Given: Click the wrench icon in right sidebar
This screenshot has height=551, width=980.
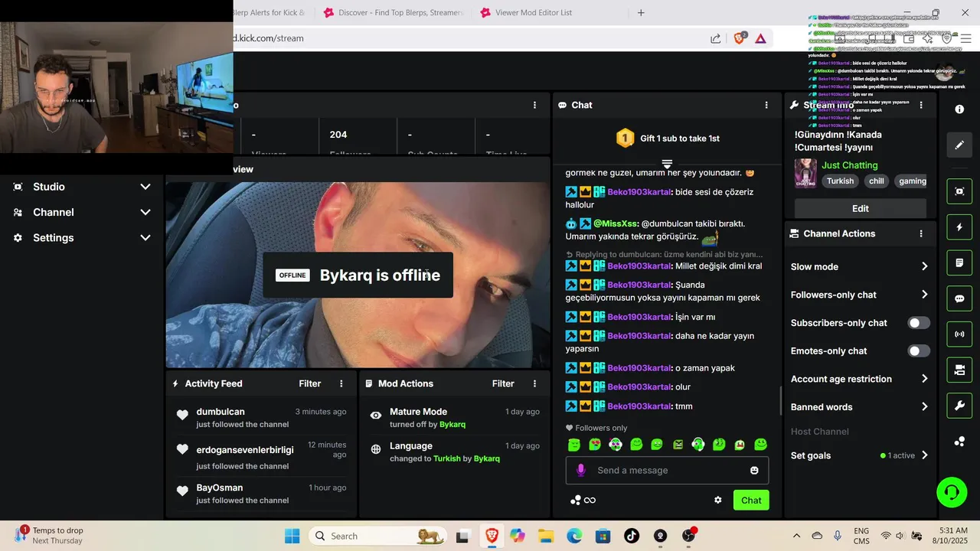Looking at the screenshot, I should coord(959,406).
